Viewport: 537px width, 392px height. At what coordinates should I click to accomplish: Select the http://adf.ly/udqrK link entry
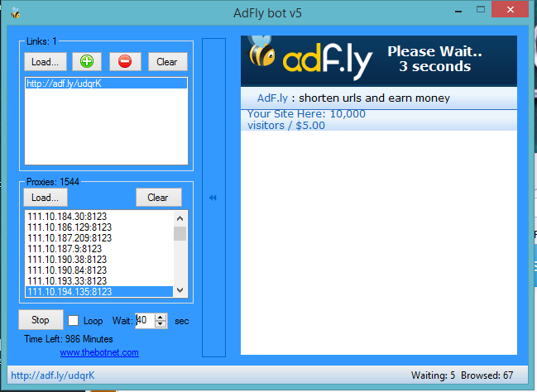(x=106, y=84)
